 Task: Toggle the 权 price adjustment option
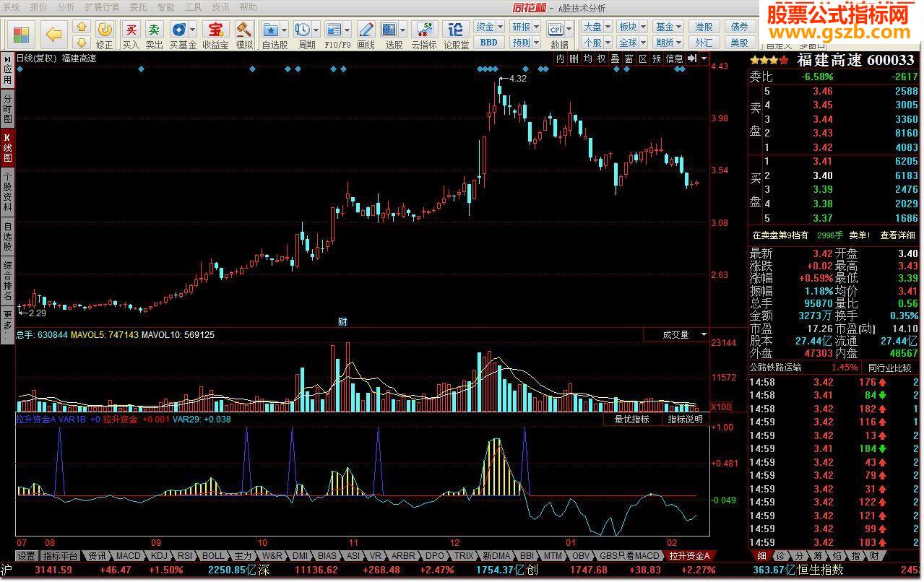(x=601, y=59)
